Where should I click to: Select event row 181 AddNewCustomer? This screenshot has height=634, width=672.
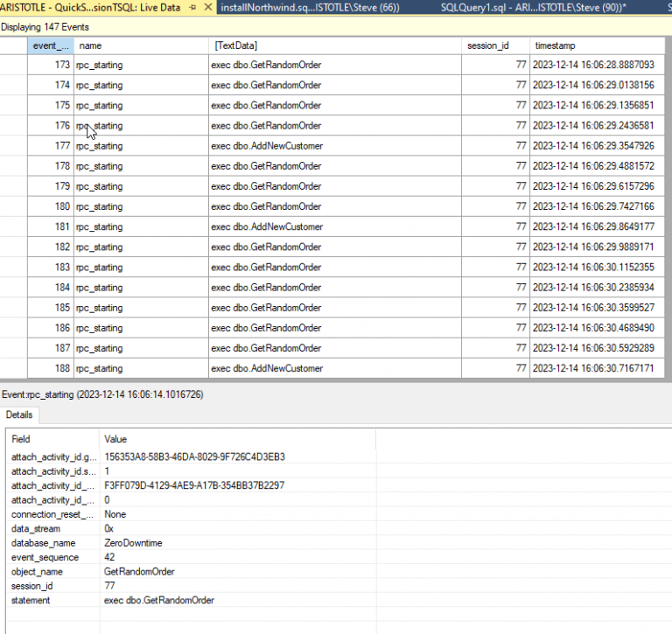click(332, 226)
